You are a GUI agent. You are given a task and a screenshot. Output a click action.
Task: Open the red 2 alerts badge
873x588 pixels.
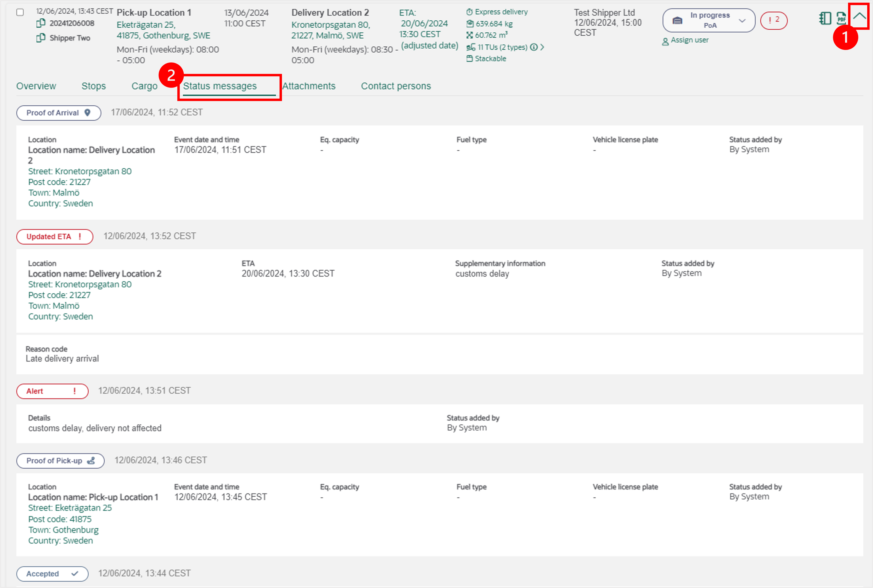coord(774,20)
